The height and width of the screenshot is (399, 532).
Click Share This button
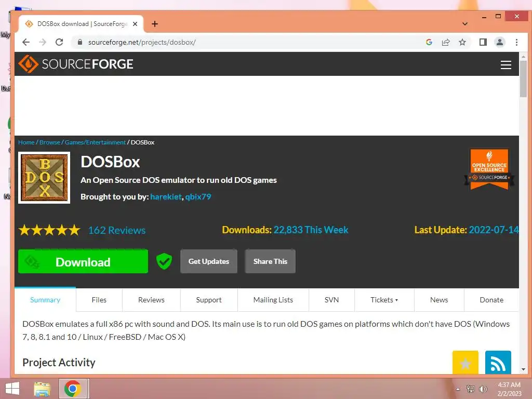[270, 261]
